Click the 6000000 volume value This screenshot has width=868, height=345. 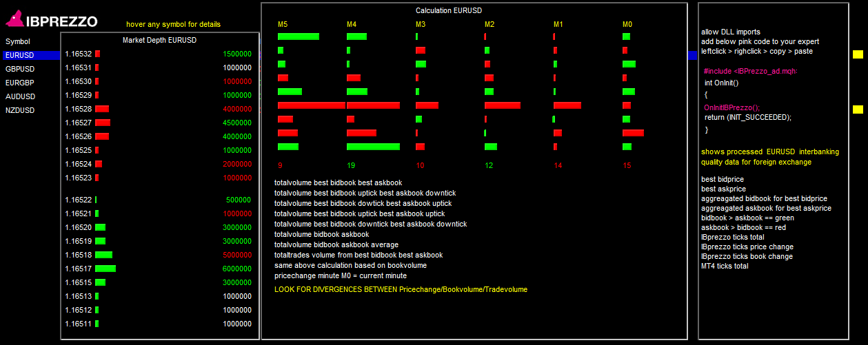pyautogui.click(x=237, y=269)
